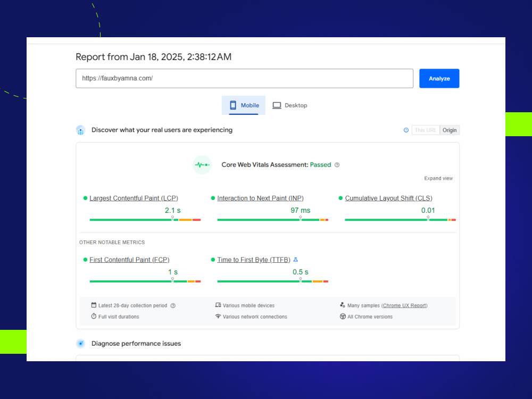This screenshot has height=399, width=532.
Task: Select the Origin toggle option
Action: pos(450,130)
